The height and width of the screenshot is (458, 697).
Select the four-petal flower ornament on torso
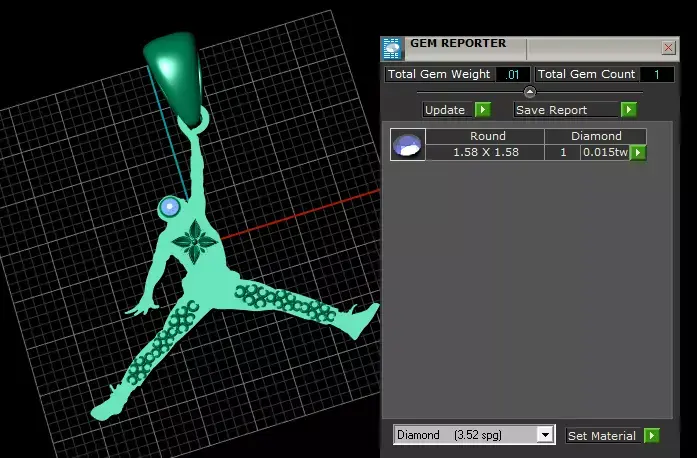click(194, 241)
